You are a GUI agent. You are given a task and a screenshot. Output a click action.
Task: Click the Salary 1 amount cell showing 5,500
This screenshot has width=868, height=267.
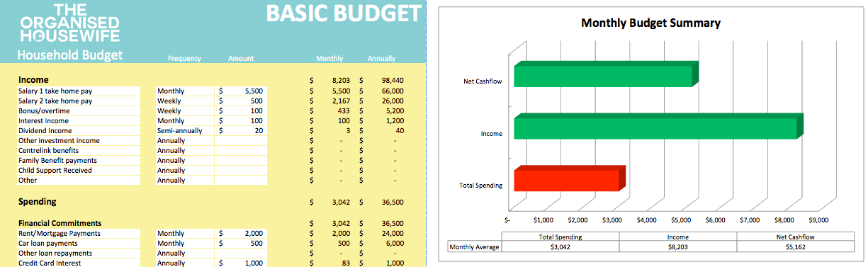point(241,91)
